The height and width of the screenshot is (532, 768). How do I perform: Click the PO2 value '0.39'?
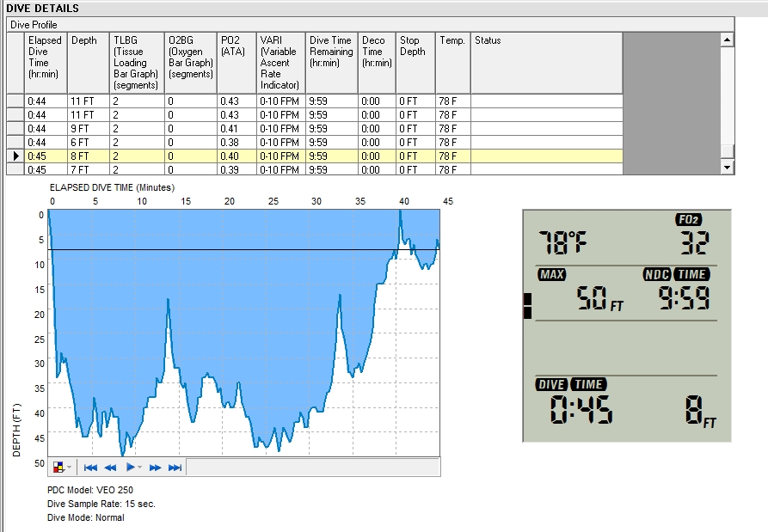pyautogui.click(x=237, y=169)
